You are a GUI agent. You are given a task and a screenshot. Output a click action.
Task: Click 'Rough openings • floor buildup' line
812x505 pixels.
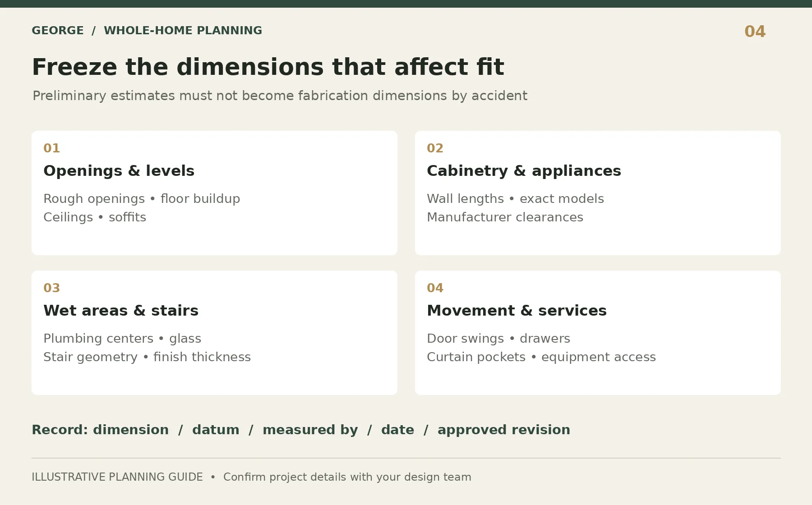pyautogui.click(x=142, y=199)
